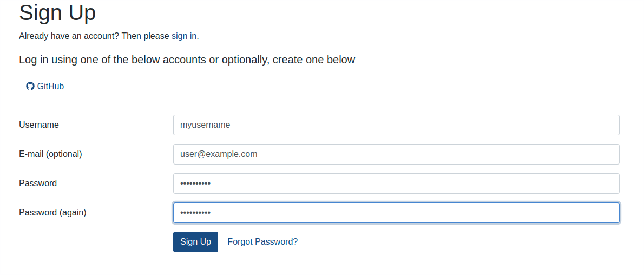644x275 pixels.
Task: Focus the Username input field
Action: tap(396, 125)
